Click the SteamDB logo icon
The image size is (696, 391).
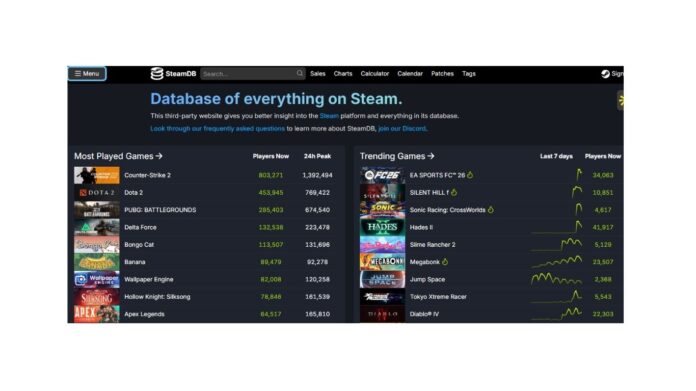click(157, 74)
